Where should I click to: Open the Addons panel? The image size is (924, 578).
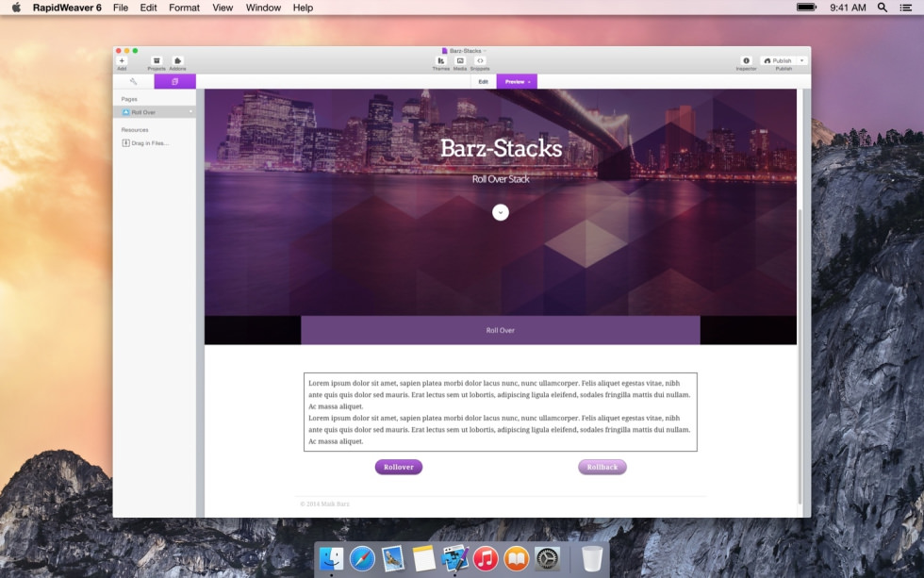177,61
